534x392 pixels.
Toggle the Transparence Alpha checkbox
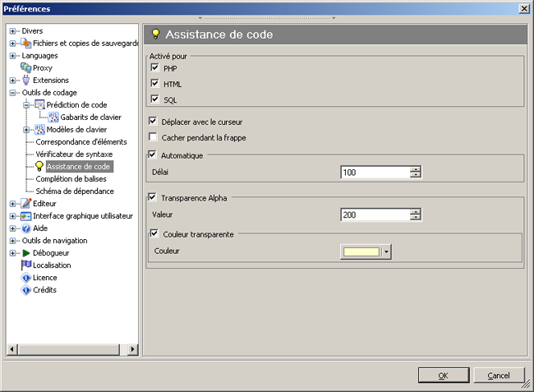(x=151, y=197)
